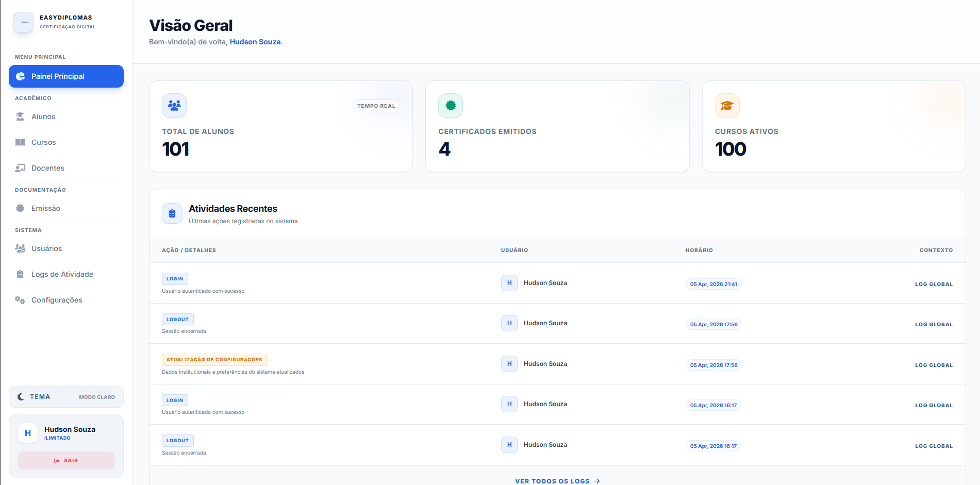Image resolution: width=980 pixels, height=485 pixels.
Task: Click the Usuário column header
Action: pos(514,250)
